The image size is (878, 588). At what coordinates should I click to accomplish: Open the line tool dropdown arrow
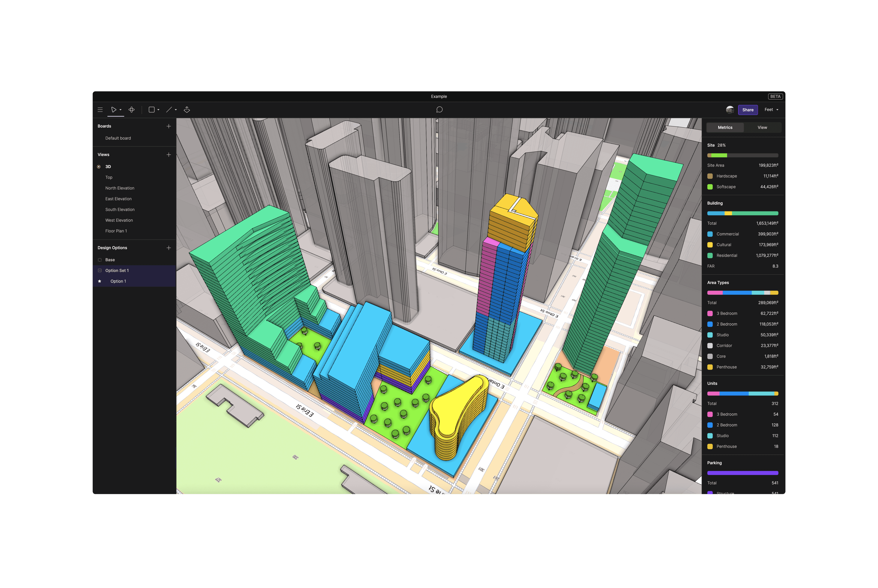pyautogui.click(x=176, y=109)
